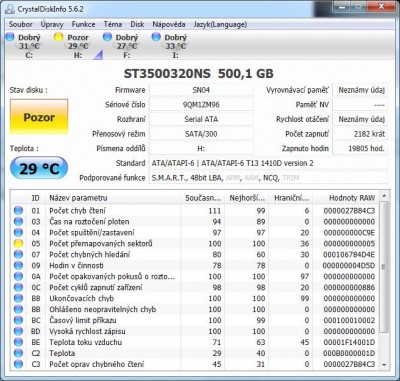The image size is (400, 381).
Task: Click the scroll down arrow of attribute list
Action: tap(384, 365)
